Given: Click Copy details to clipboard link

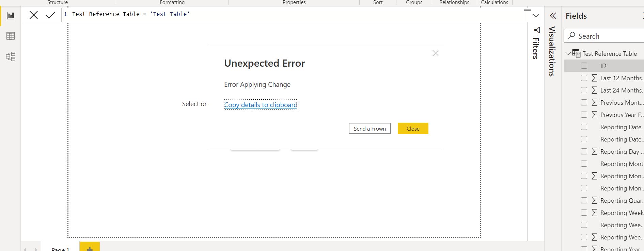Looking at the screenshot, I should coord(261,105).
